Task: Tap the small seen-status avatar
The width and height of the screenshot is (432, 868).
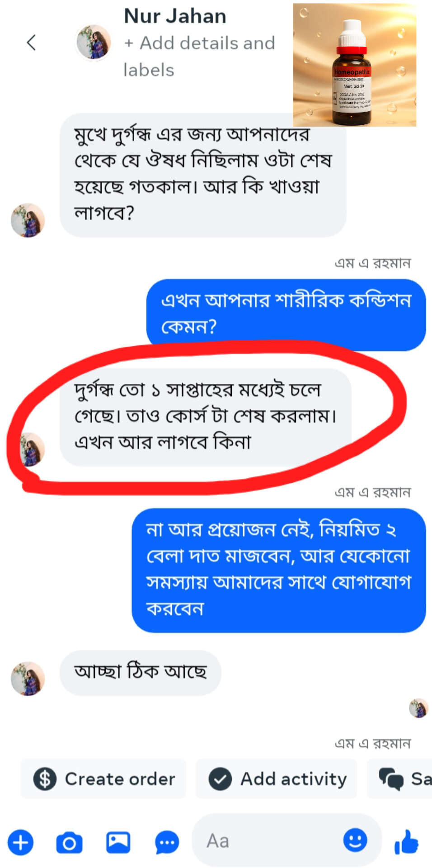Action: (x=418, y=708)
